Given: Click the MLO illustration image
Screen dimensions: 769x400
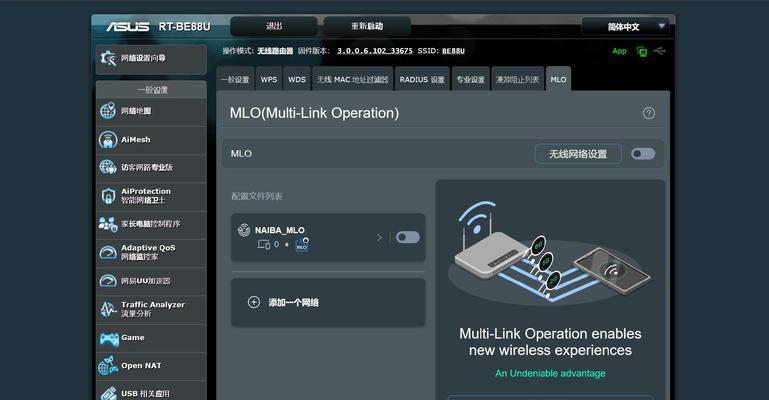Looking at the screenshot, I should click(550, 251).
